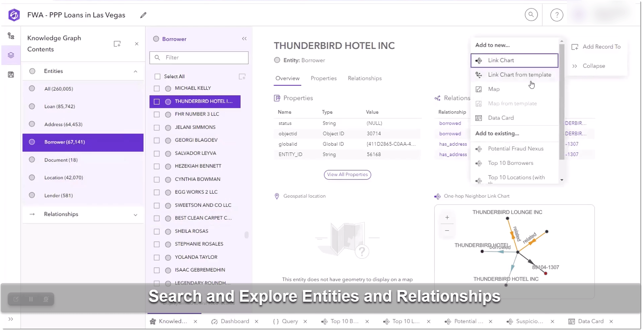Switch to the Relationships tab
Viewport: 644px width, 331px height.
click(364, 78)
